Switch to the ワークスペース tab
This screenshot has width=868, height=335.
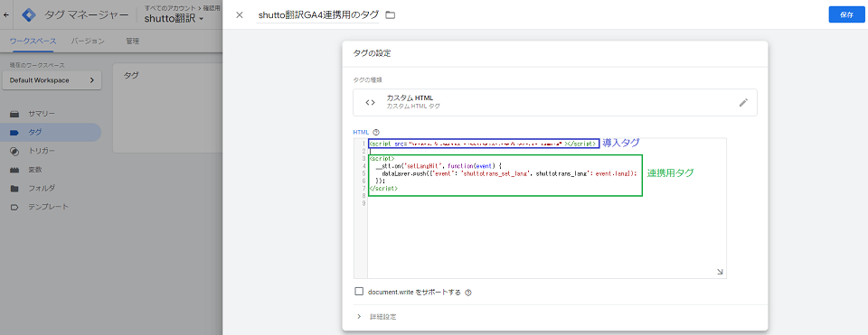click(x=33, y=41)
